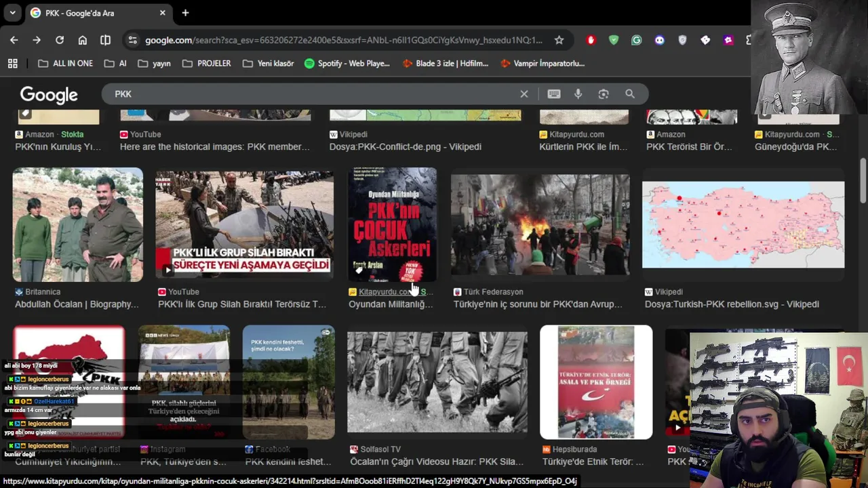The image size is (868, 488).
Task: Open the black-and-white soldiers' legs image
Action: click(437, 382)
